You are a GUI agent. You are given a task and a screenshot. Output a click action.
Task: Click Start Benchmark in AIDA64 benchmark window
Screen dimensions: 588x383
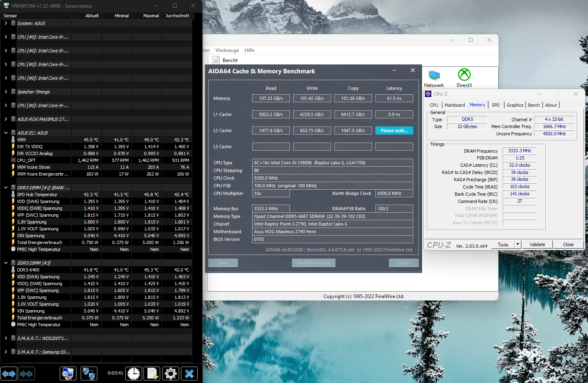click(x=313, y=263)
